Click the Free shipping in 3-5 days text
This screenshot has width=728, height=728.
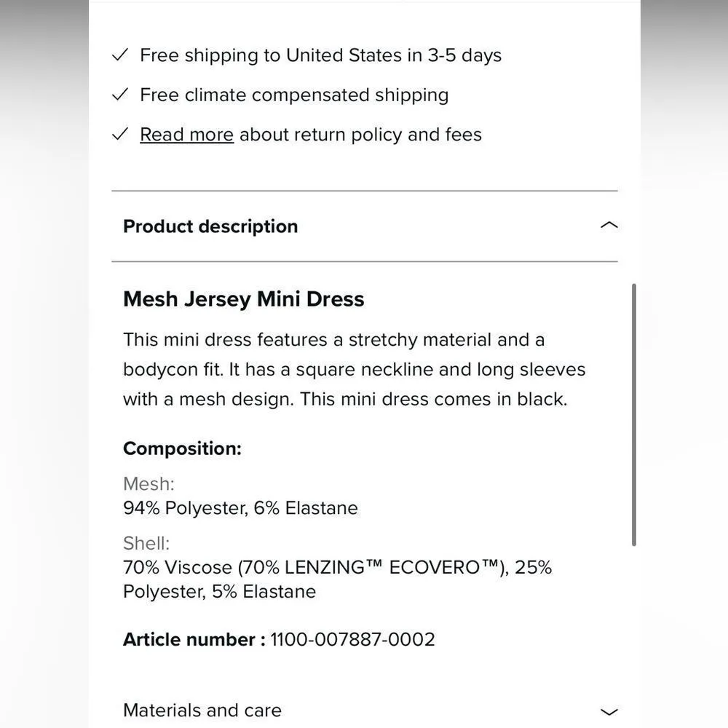tap(320, 55)
